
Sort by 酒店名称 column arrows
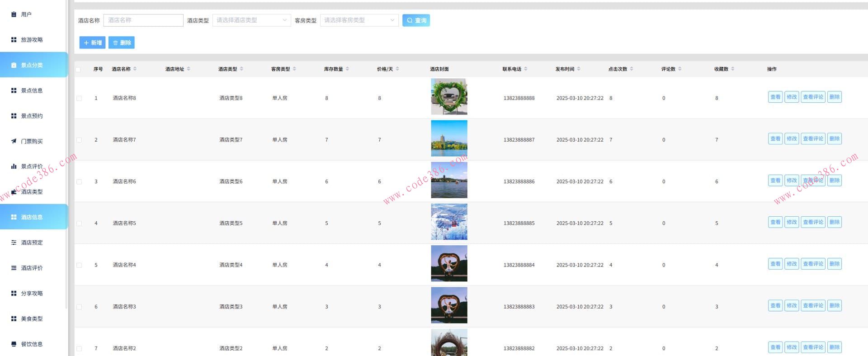point(135,69)
